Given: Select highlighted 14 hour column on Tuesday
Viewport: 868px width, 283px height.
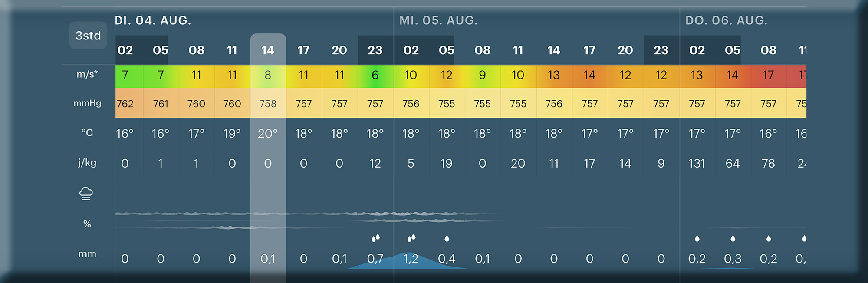Looking at the screenshot, I should (268, 50).
